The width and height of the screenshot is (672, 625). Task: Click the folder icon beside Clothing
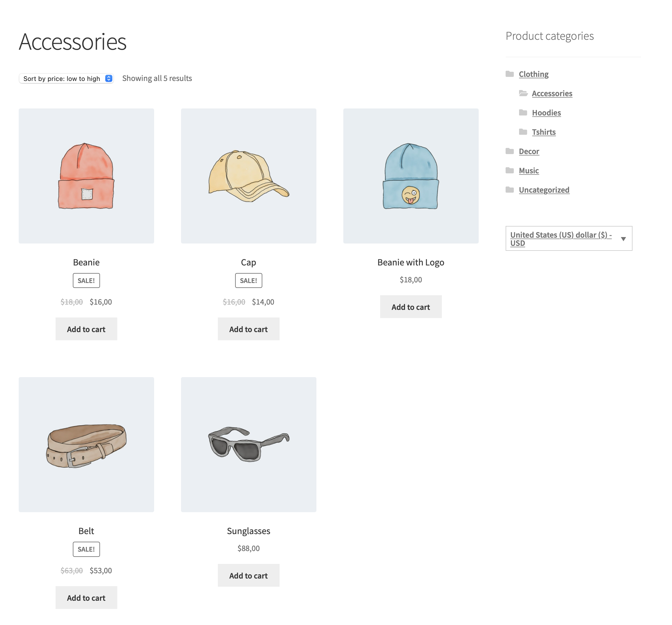[x=510, y=74]
